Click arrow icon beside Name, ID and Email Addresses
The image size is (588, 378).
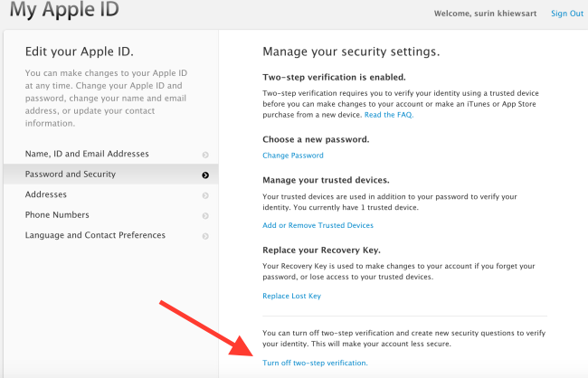click(x=205, y=155)
